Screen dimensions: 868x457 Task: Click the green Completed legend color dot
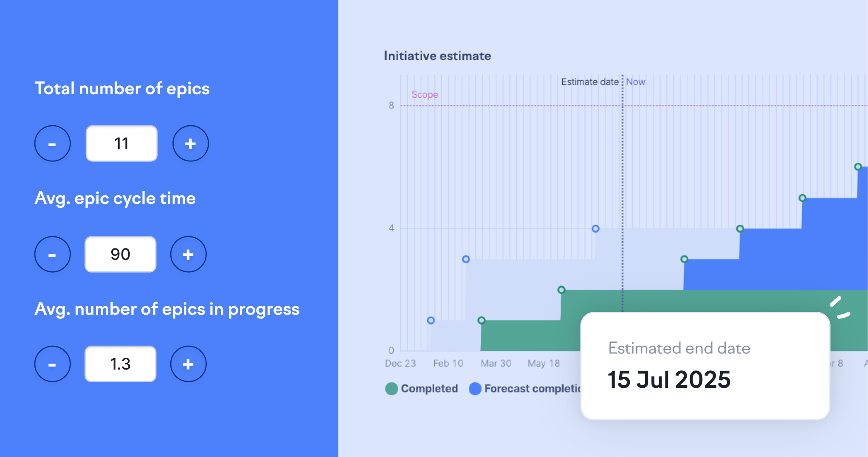pyautogui.click(x=392, y=389)
